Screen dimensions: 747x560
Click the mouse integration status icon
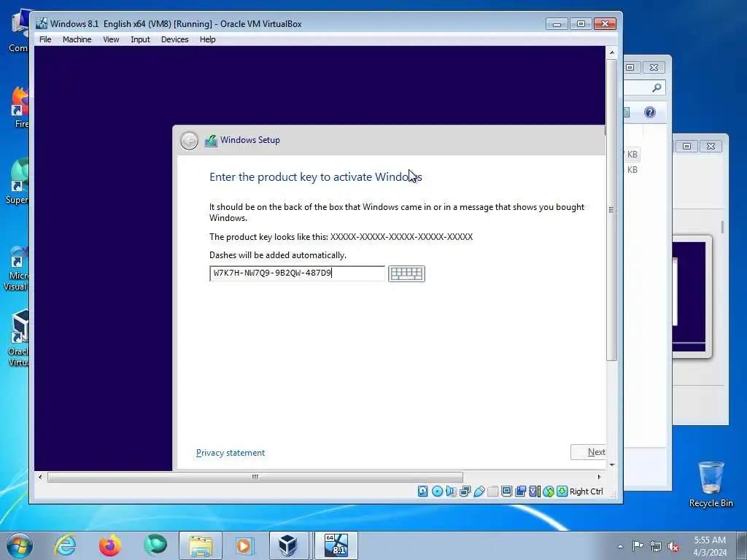549,491
